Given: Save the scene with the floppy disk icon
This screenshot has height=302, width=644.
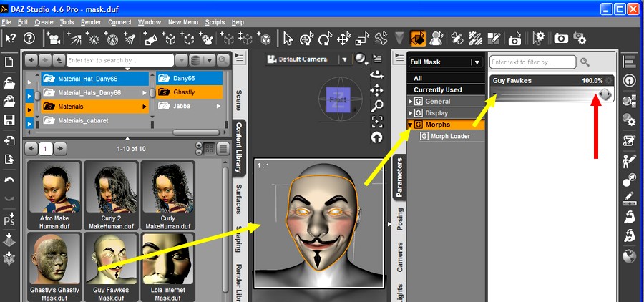Looking at the screenshot, I should (x=9, y=120).
